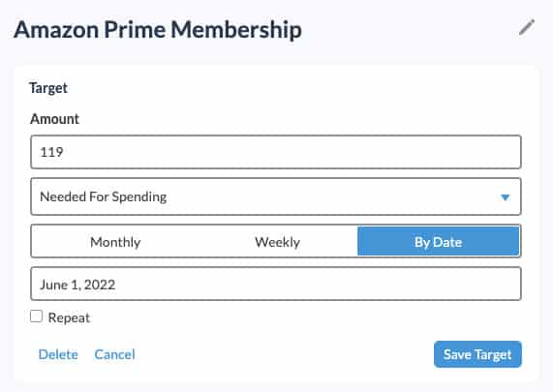Click the Amazon Prime Membership title
Screen dimensions: 553x392
coord(158,30)
